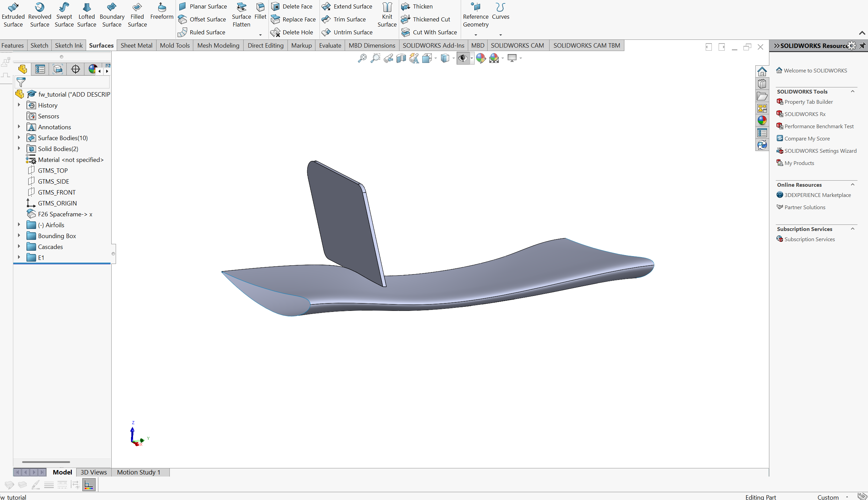This screenshot has height=500, width=868.
Task: Open the Property Tab Builder link
Action: tap(808, 102)
